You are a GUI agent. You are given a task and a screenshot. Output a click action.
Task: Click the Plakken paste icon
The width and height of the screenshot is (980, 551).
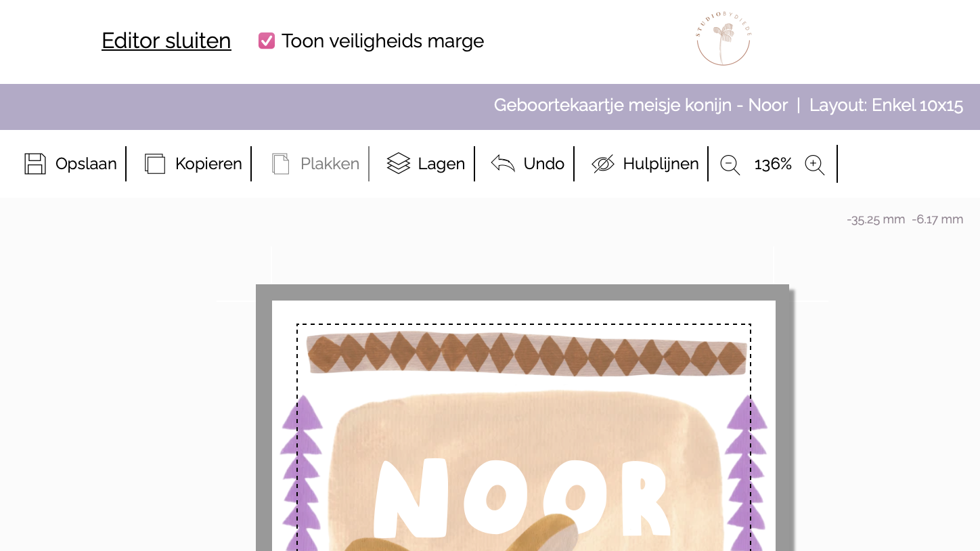tap(280, 164)
